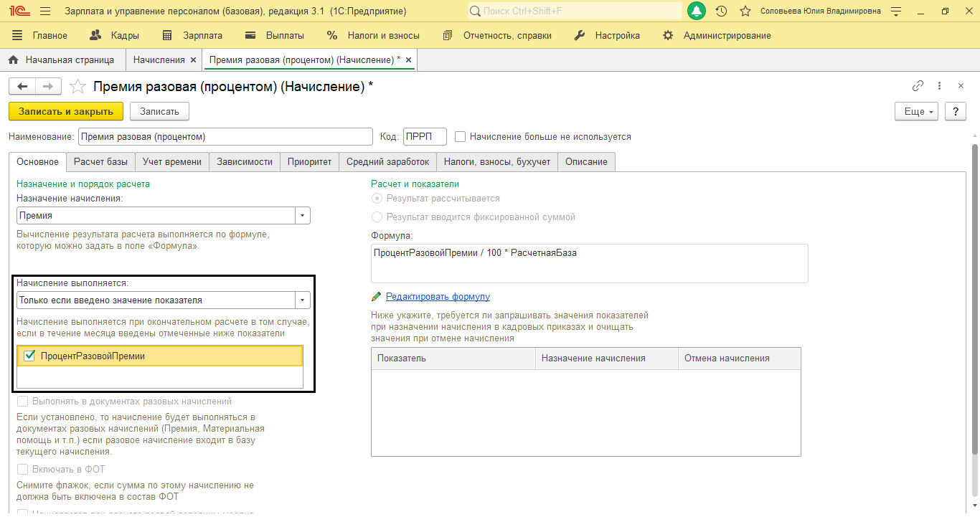Screen dimensions: 980x522
Task: Add this form to favorites star
Action: point(77,87)
